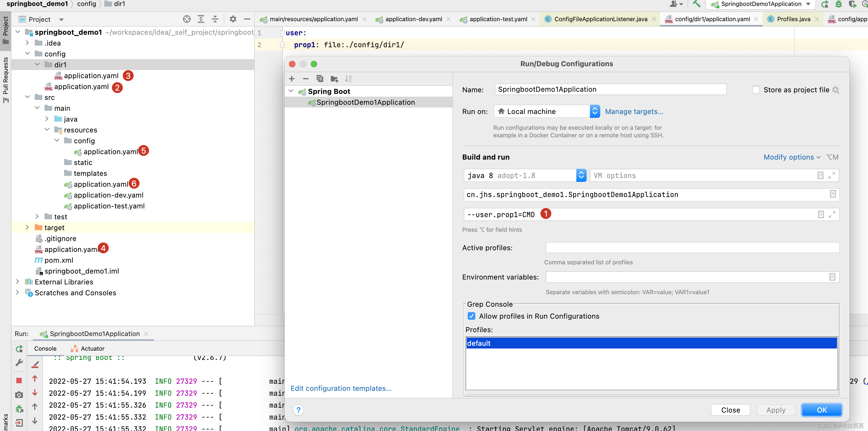Copy configuration icon in dialog toolbar

[320, 79]
